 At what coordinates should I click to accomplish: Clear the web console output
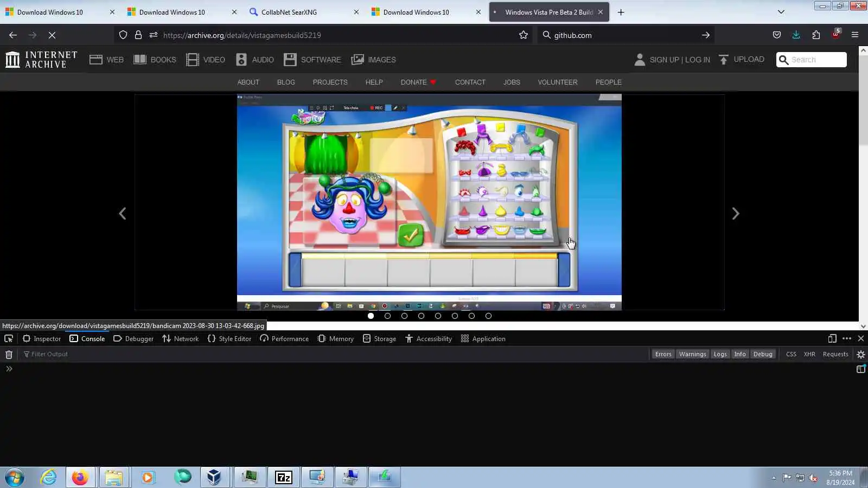[9, 355]
